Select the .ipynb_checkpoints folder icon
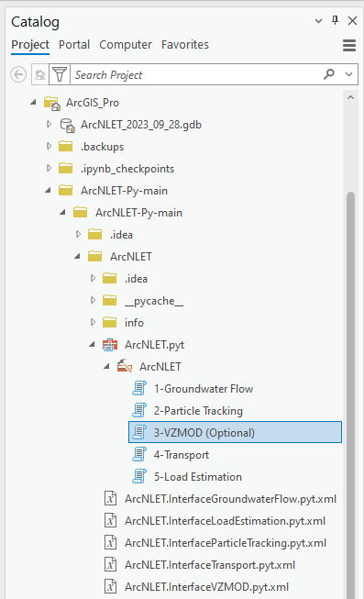Viewport: 364px width, 599px height. [66, 169]
